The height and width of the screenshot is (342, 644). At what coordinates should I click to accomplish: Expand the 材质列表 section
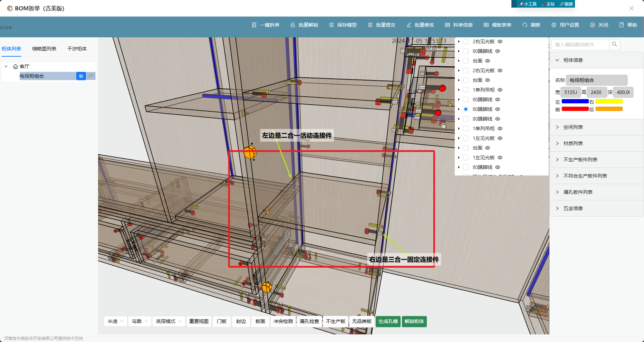[573, 143]
